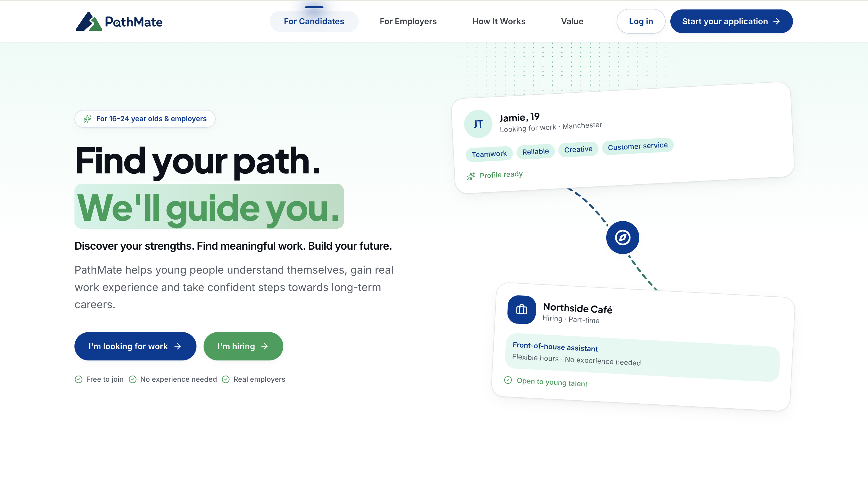The width and height of the screenshot is (868, 494).
Task: Click the arrow icon in I'm hiring
Action: coord(265,346)
